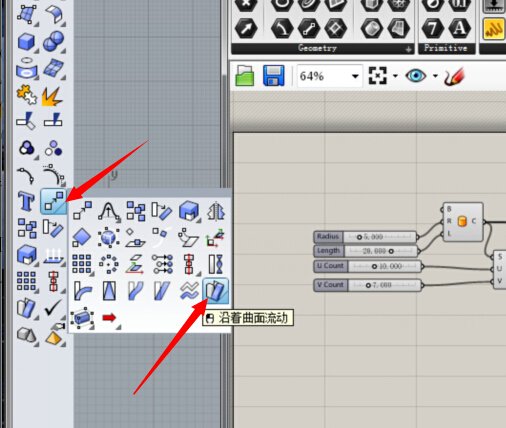
Task: Select the Twist tool in flyout
Action: tap(216, 264)
